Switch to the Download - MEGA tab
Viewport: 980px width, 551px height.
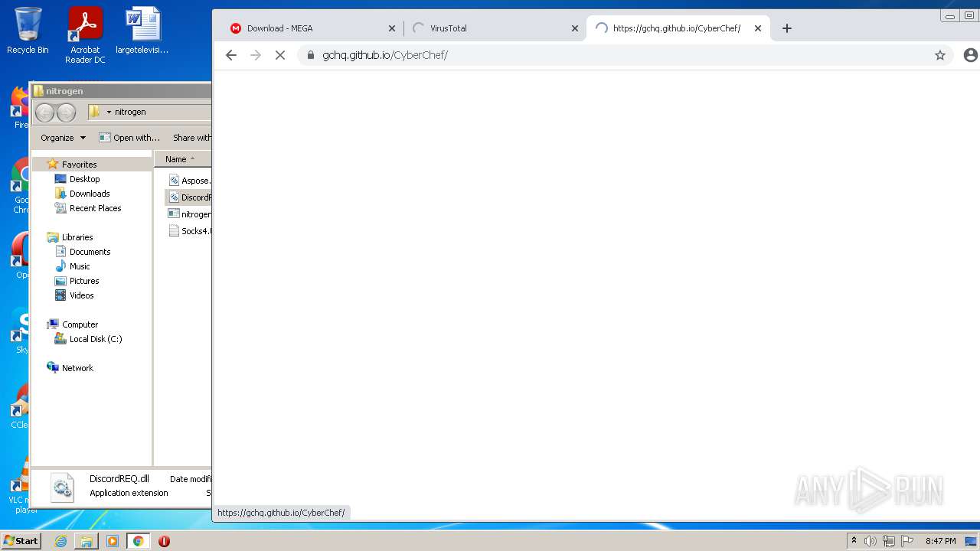[311, 28]
